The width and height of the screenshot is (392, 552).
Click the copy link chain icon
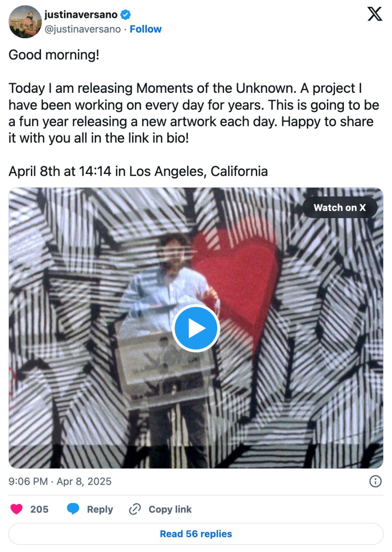[135, 509]
